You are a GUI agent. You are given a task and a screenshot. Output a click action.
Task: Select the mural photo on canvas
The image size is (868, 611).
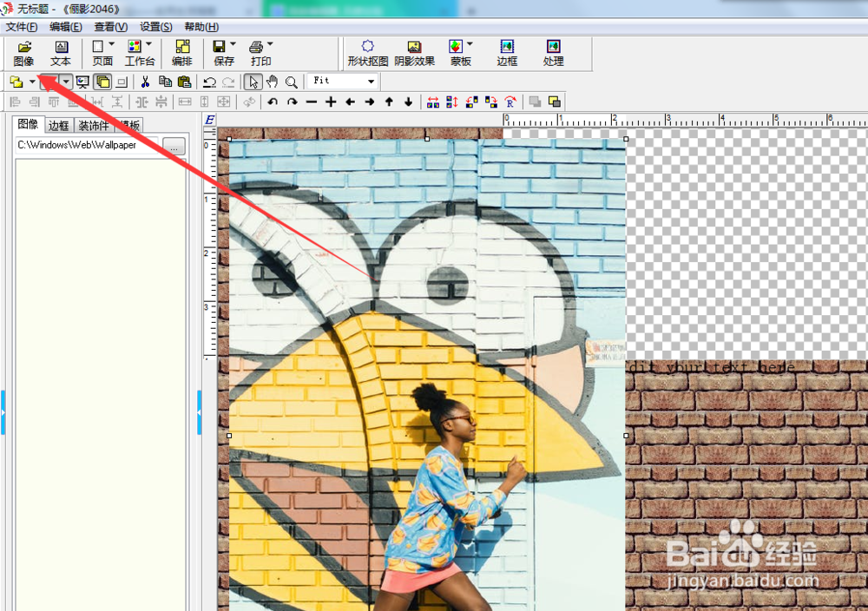(x=427, y=374)
